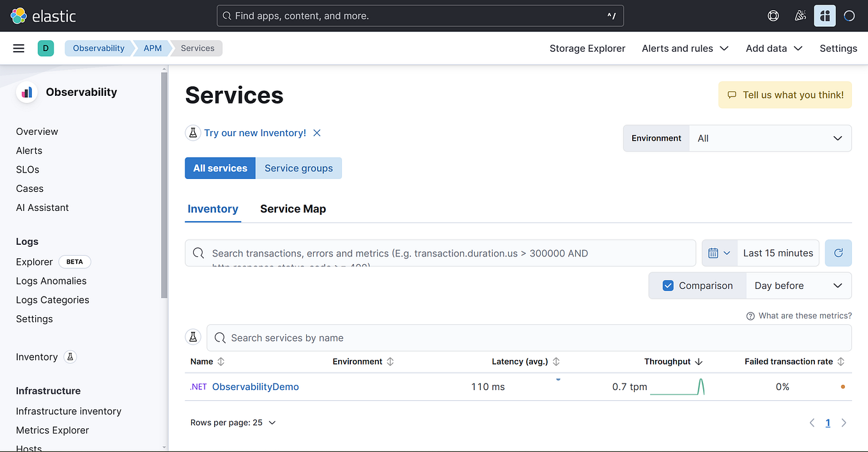This screenshot has height=452, width=868.
Task: Open the Elastic apps grid icon
Action: tap(825, 15)
